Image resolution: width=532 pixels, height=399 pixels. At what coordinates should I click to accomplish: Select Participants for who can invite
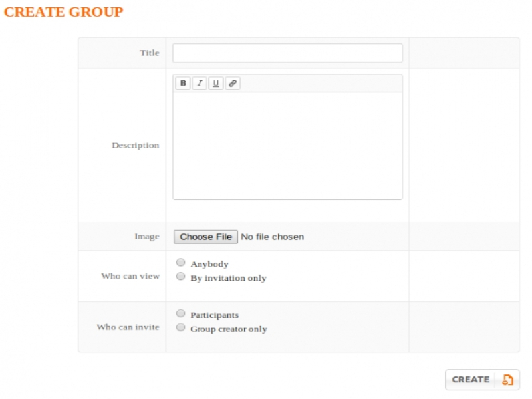click(180, 313)
